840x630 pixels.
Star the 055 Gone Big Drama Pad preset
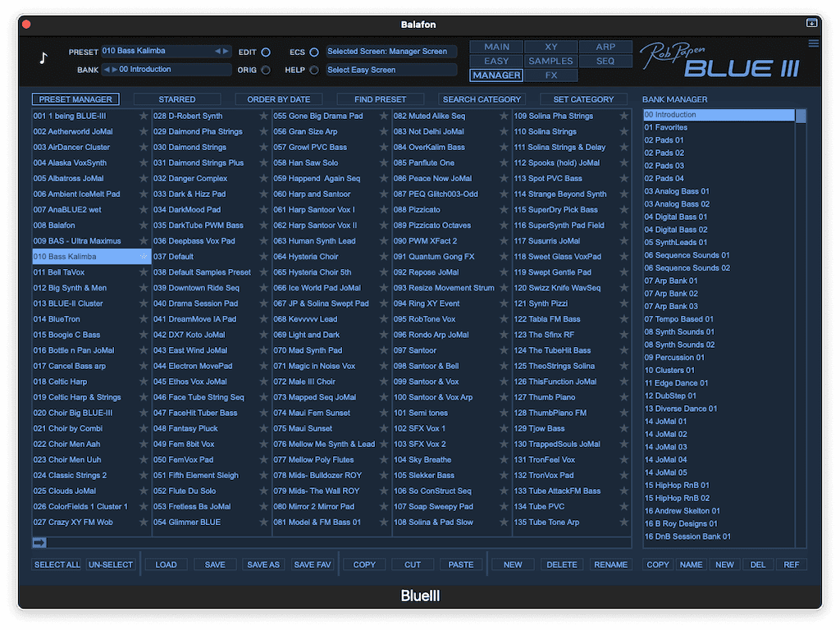click(x=384, y=116)
